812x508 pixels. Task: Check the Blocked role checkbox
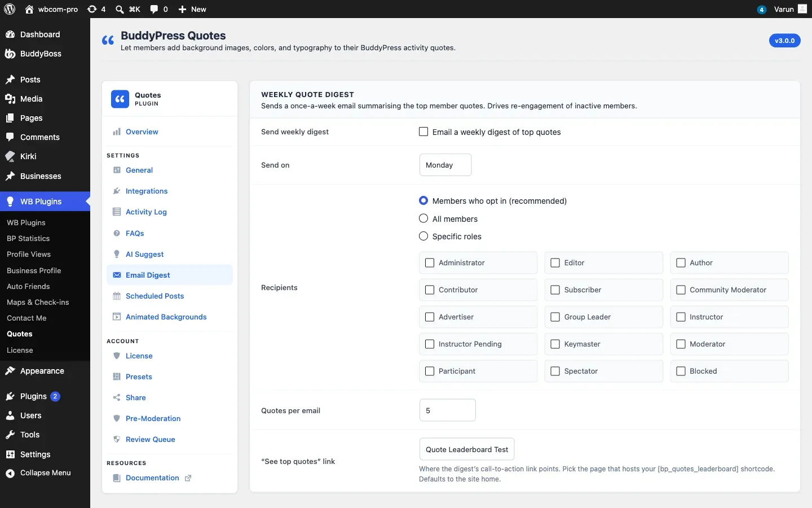click(x=681, y=371)
